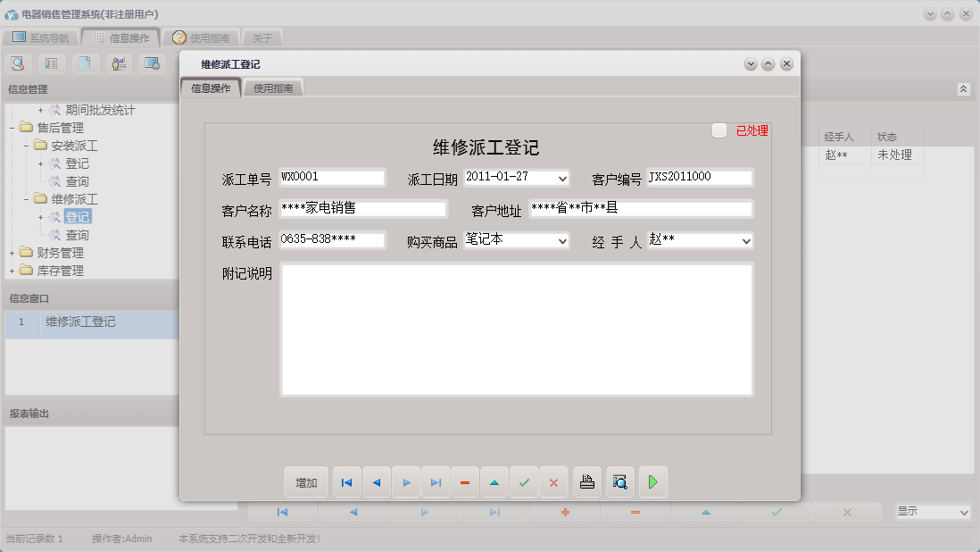Select the document search icon in toolbar
The image size is (980, 552).
18,63
